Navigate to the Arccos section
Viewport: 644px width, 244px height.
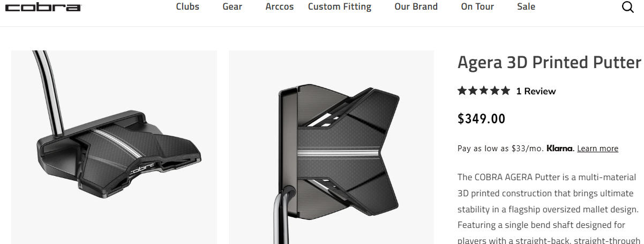click(x=280, y=7)
